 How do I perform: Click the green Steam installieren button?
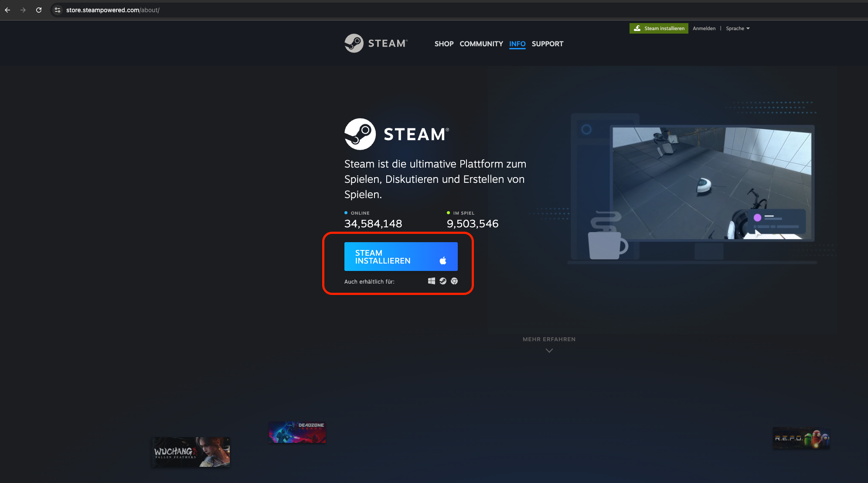[x=659, y=28]
